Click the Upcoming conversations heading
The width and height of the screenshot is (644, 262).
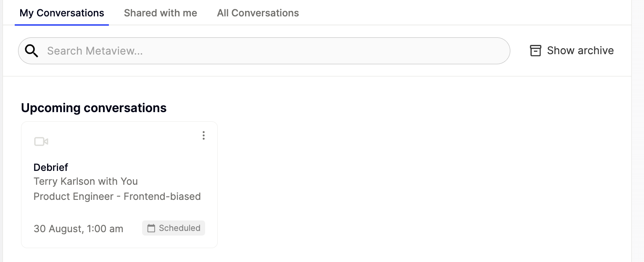click(94, 108)
